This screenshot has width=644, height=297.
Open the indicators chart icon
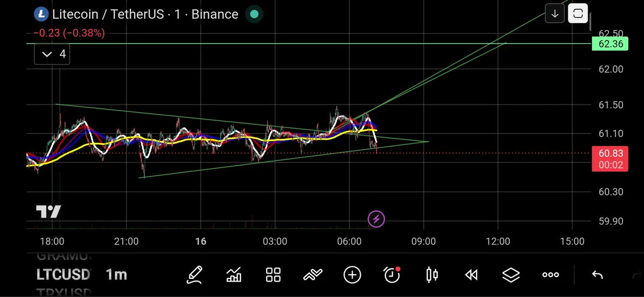(233, 275)
